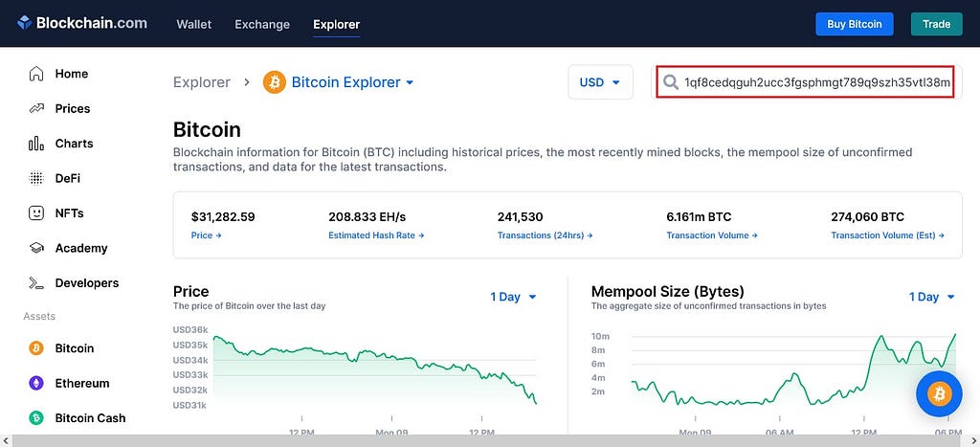
Task: Follow the Estimated Hash Rate link
Action: [x=376, y=235]
